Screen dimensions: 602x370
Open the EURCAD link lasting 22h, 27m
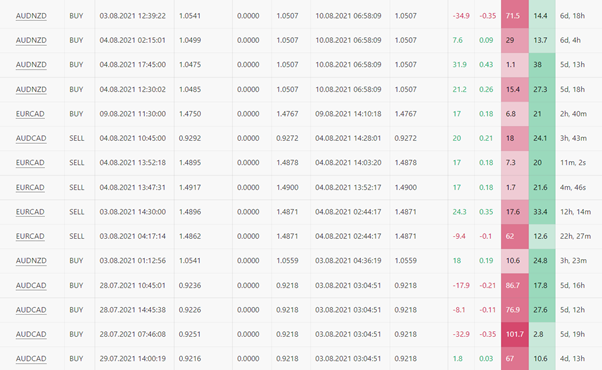click(30, 236)
